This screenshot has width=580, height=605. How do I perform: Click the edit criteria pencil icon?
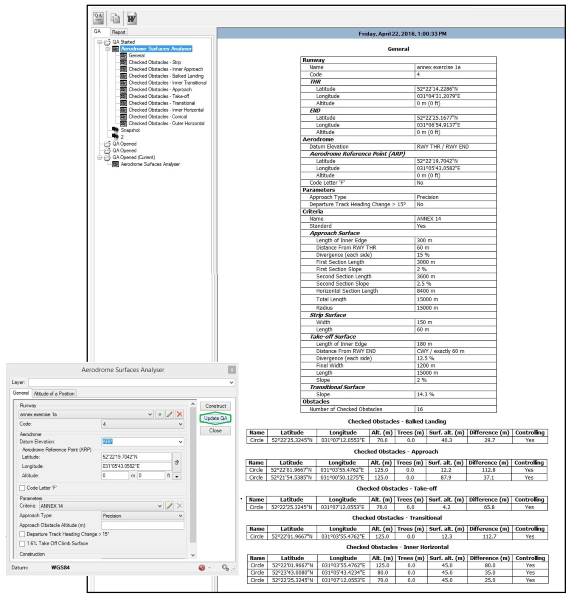coord(169,506)
